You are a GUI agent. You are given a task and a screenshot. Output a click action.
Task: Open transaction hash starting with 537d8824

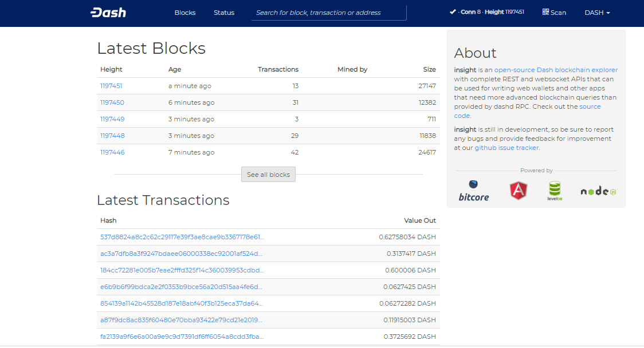182,237
